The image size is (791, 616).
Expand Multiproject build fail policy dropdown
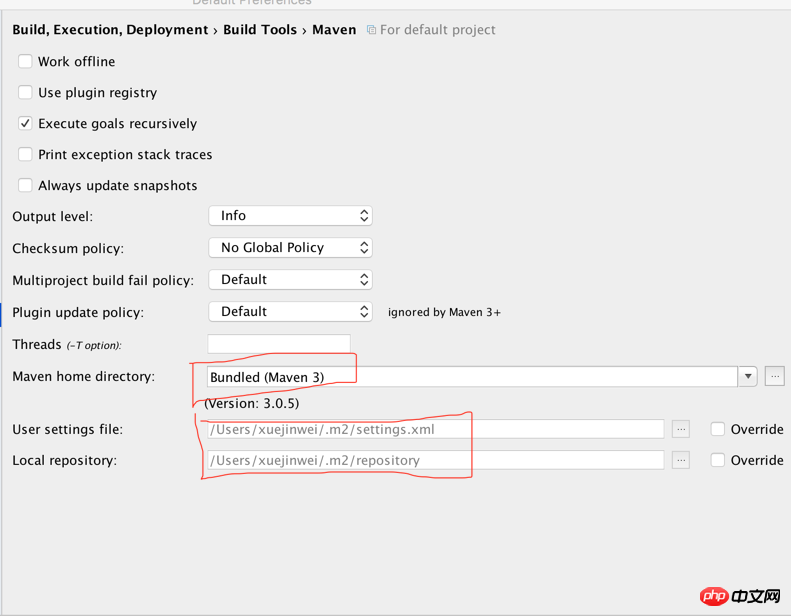290,280
